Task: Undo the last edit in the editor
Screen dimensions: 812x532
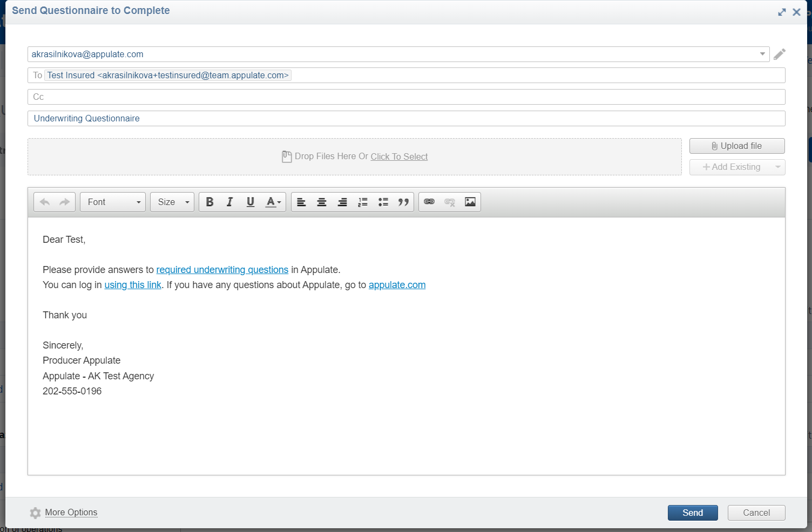Action: tap(45, 202)
